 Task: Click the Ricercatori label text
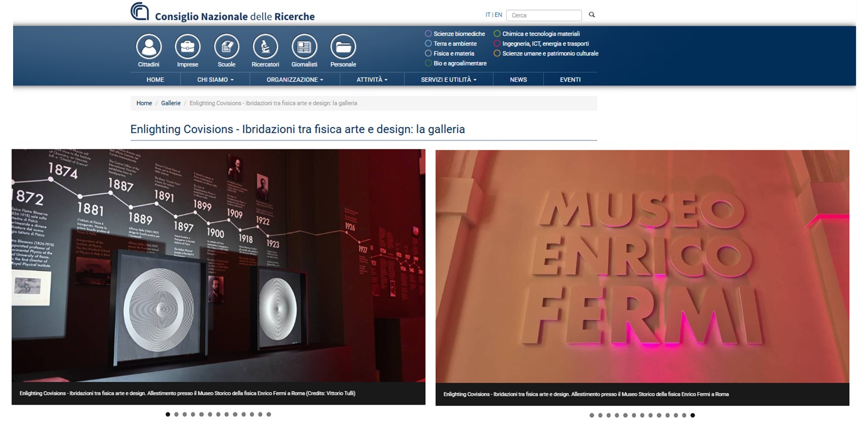265,64
